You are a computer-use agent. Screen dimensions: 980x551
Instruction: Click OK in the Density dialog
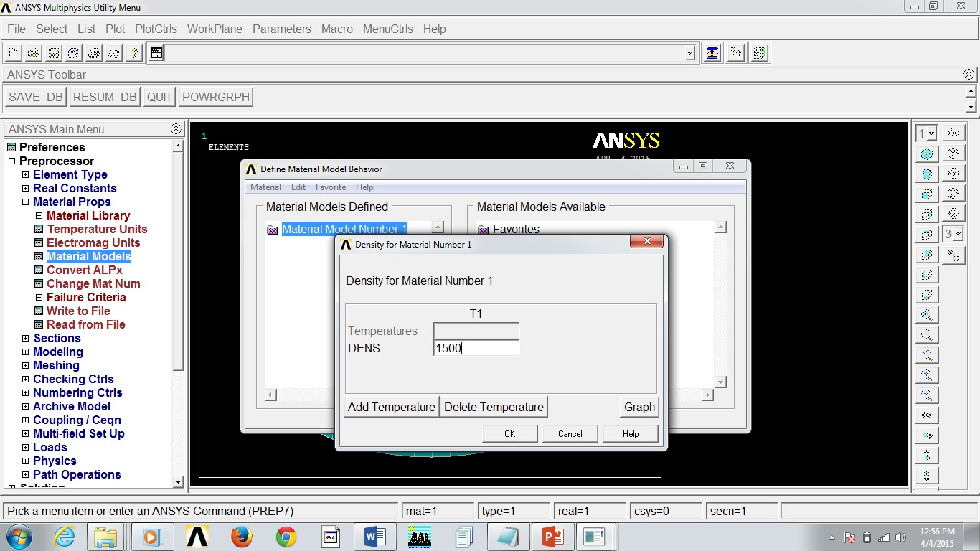509,433
